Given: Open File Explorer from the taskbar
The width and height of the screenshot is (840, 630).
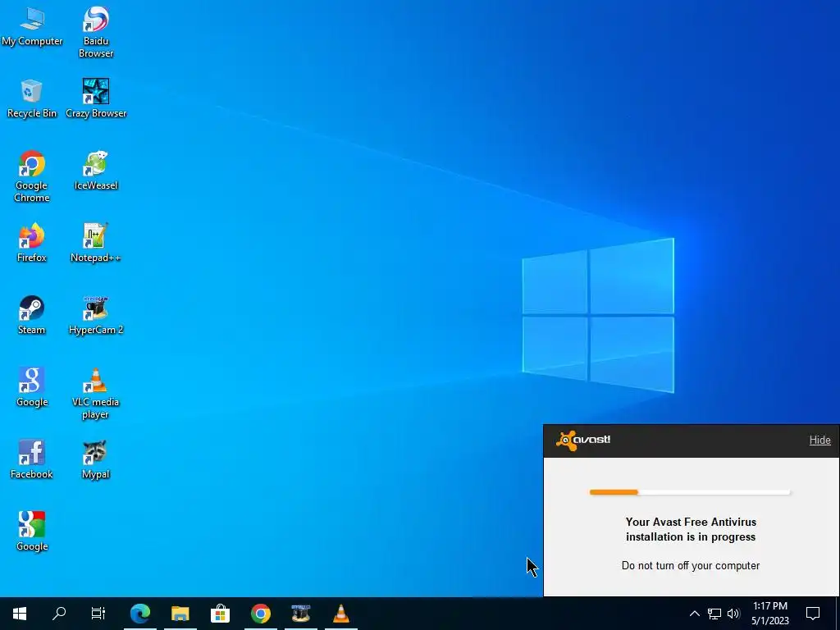Looking at the screenshot, I should 180,614.
